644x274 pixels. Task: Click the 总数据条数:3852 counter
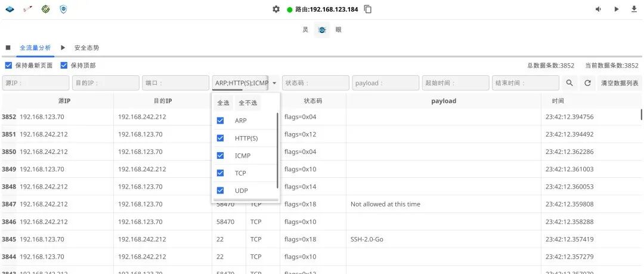[551, 66]
